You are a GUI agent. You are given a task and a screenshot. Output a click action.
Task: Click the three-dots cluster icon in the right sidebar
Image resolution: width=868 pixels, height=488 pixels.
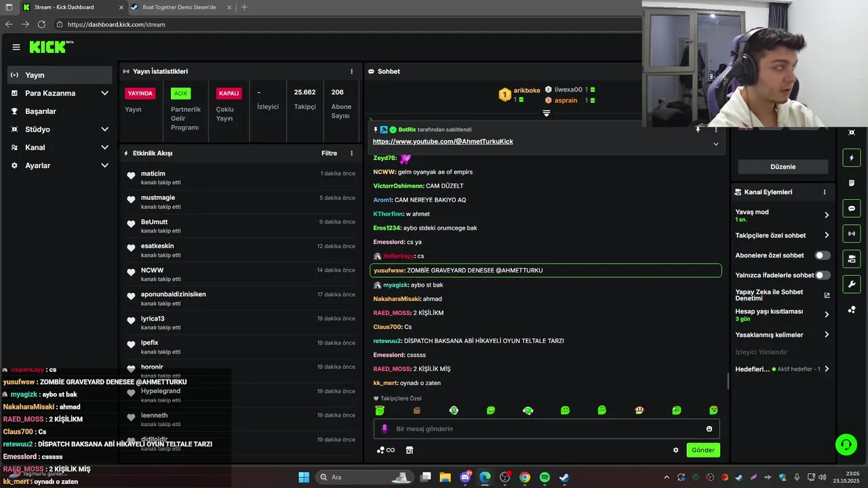tap(852, 310)
